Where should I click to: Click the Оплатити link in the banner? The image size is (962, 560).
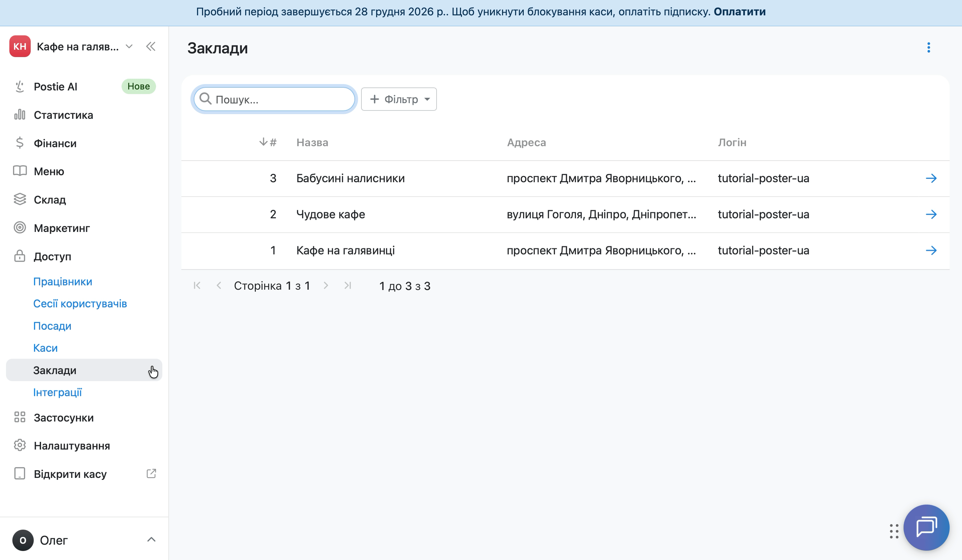click(740, 12)
